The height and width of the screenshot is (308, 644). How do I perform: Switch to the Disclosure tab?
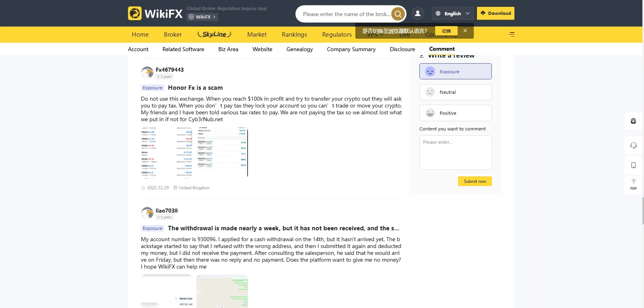tap(402, 49)
